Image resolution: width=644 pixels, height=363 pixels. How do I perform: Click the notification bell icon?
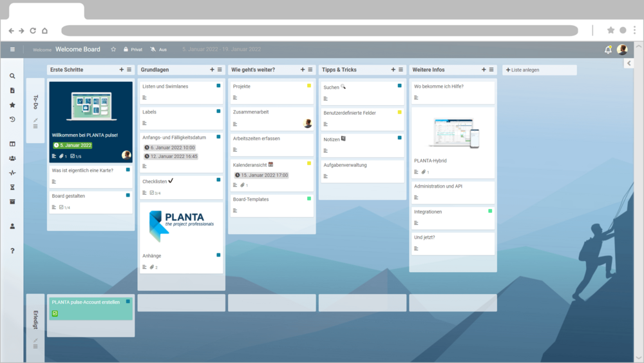[608, 50]
